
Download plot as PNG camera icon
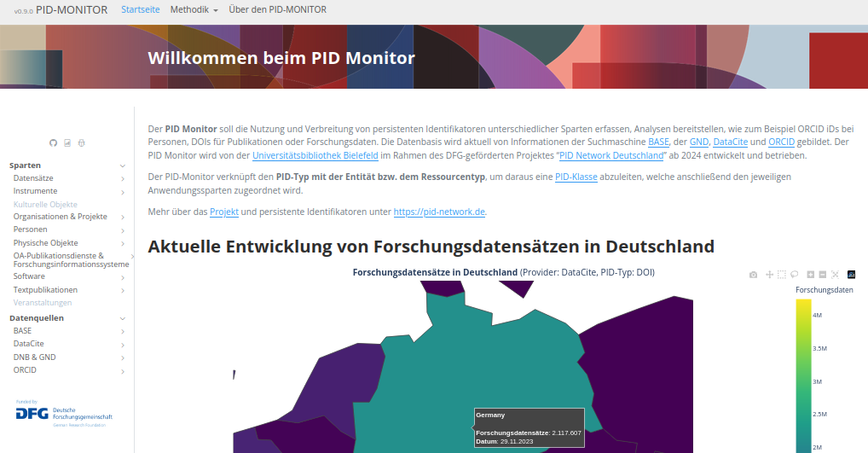[754, 275]
